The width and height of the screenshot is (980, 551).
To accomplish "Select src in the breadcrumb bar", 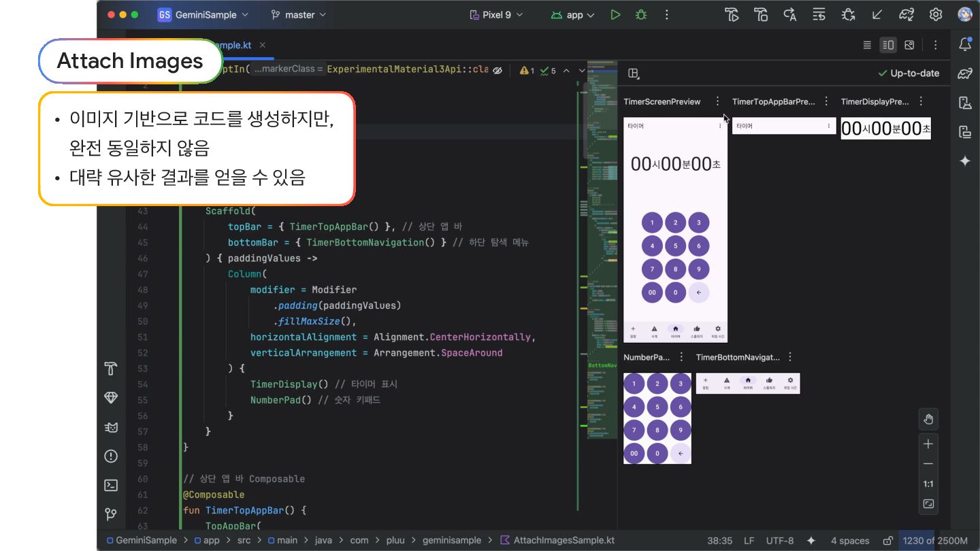I will pos(243,541).
